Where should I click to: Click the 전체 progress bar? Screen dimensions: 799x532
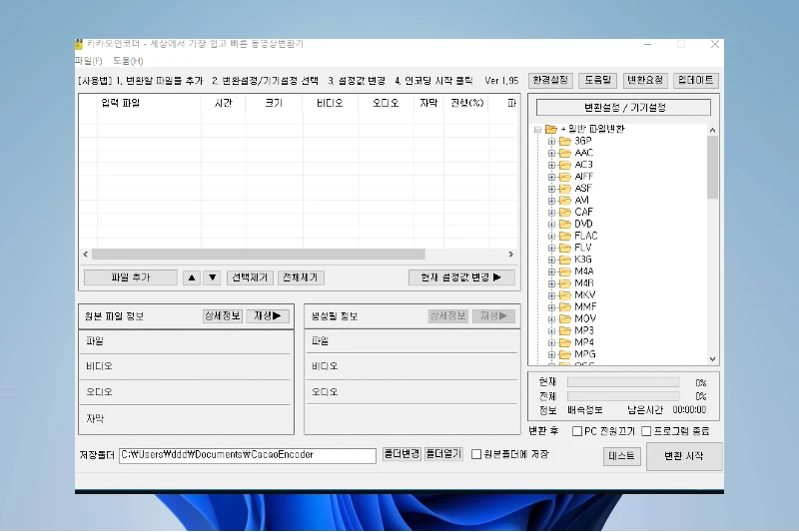[x=623, y=396]
